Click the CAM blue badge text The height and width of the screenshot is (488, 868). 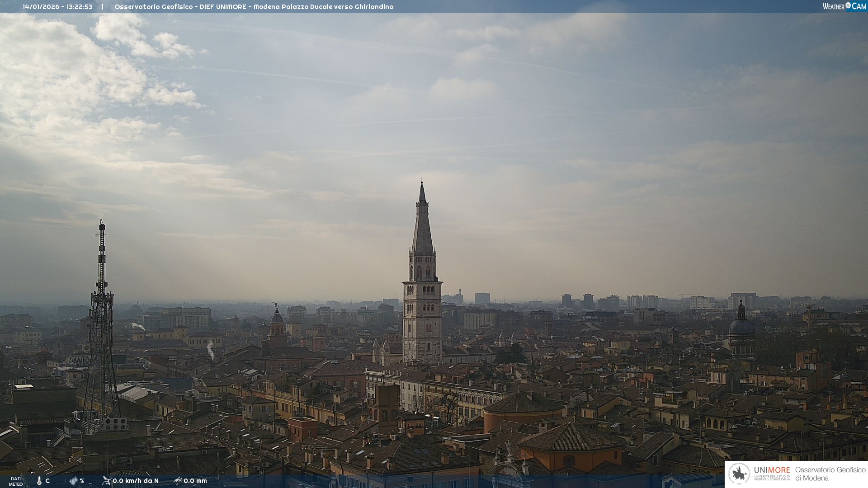point(859,6)
